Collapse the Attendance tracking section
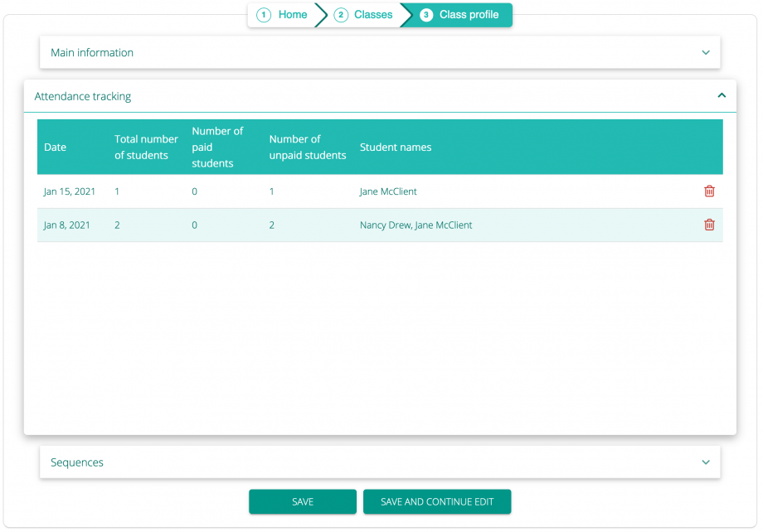This screenshot has width=763, height=532. [x=720, y=96]
